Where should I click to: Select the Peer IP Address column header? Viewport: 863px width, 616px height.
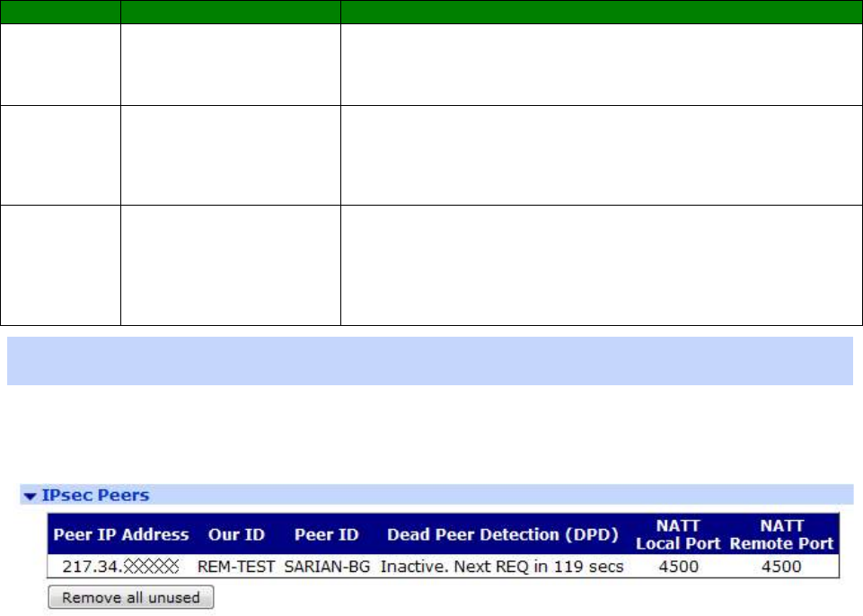pos(121,534)
